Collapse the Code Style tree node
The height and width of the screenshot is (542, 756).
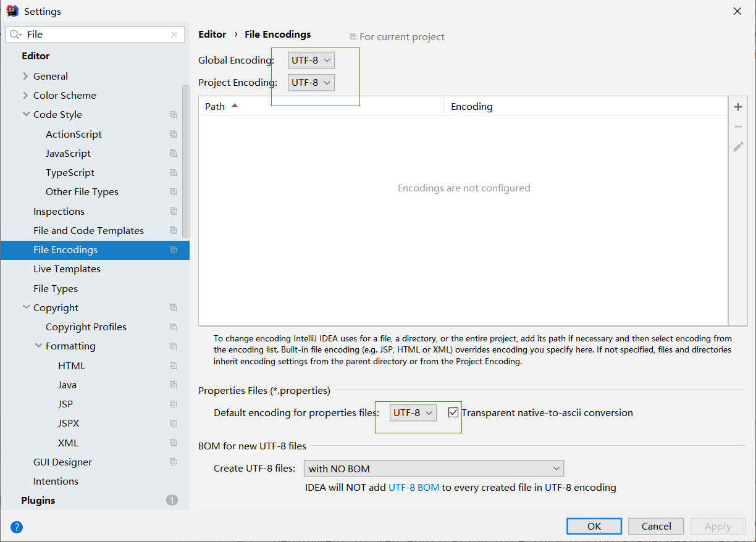[x=26, y=114]
